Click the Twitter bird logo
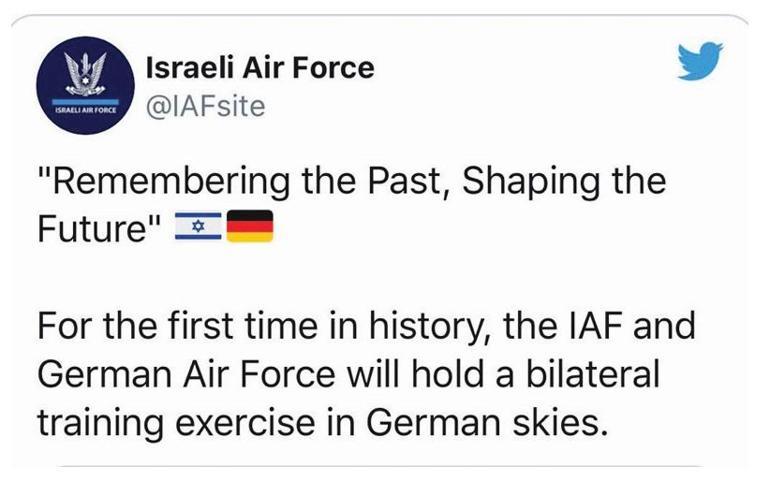This screenshot has height=481, width=770. [698, 63]
